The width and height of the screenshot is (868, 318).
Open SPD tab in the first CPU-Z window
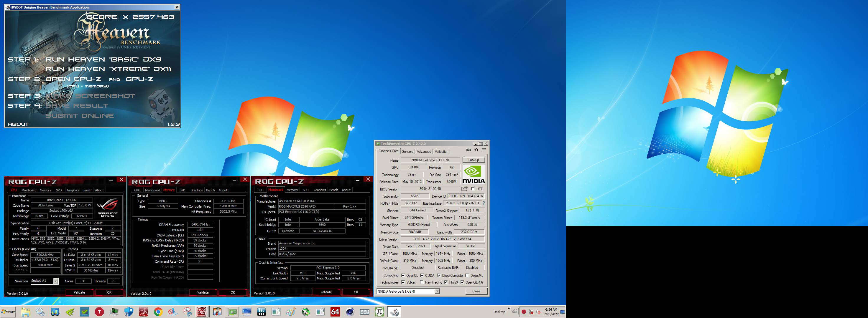click(59, 190)
